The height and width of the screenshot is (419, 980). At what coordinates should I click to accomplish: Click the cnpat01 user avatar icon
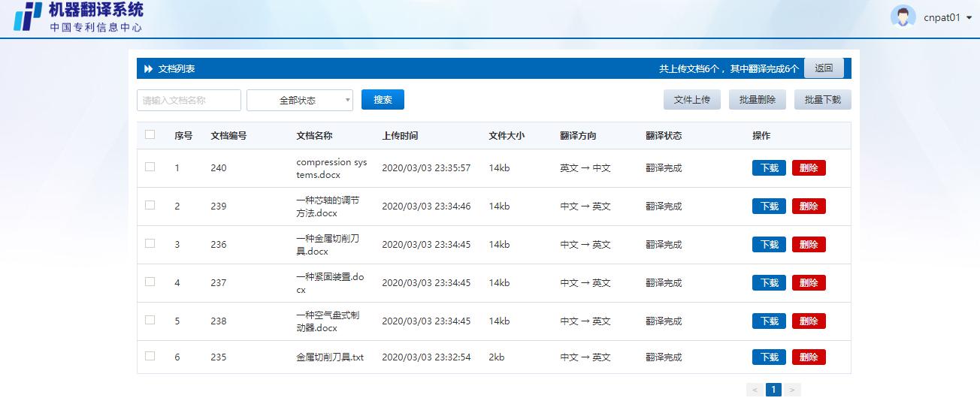click(903, 17)
